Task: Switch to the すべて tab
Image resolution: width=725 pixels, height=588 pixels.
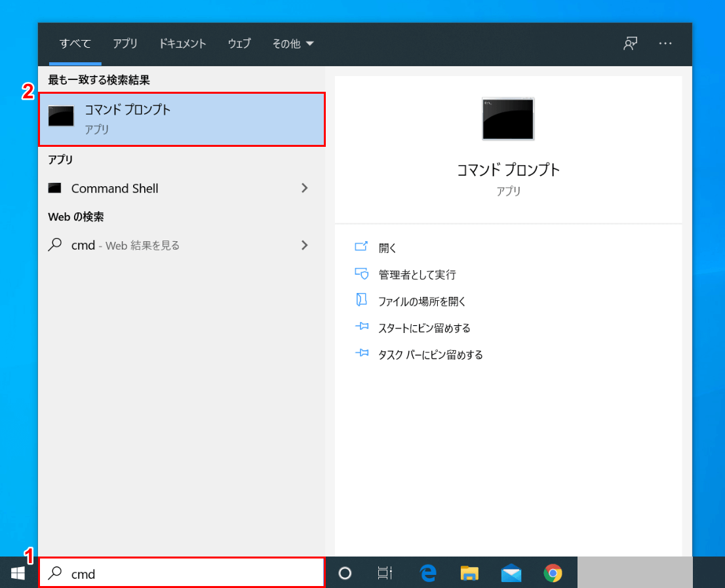Action: click(75, 43)
